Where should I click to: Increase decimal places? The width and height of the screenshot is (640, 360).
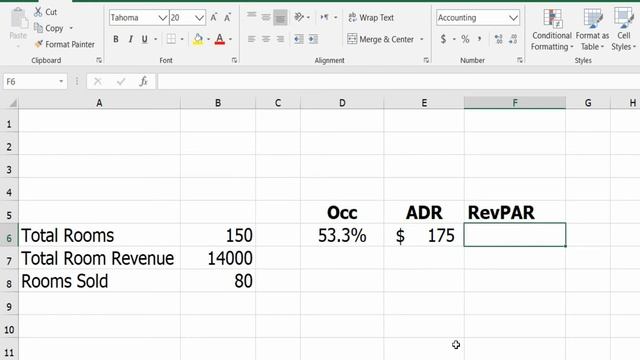pyautogui.click(x=498, y=39)
